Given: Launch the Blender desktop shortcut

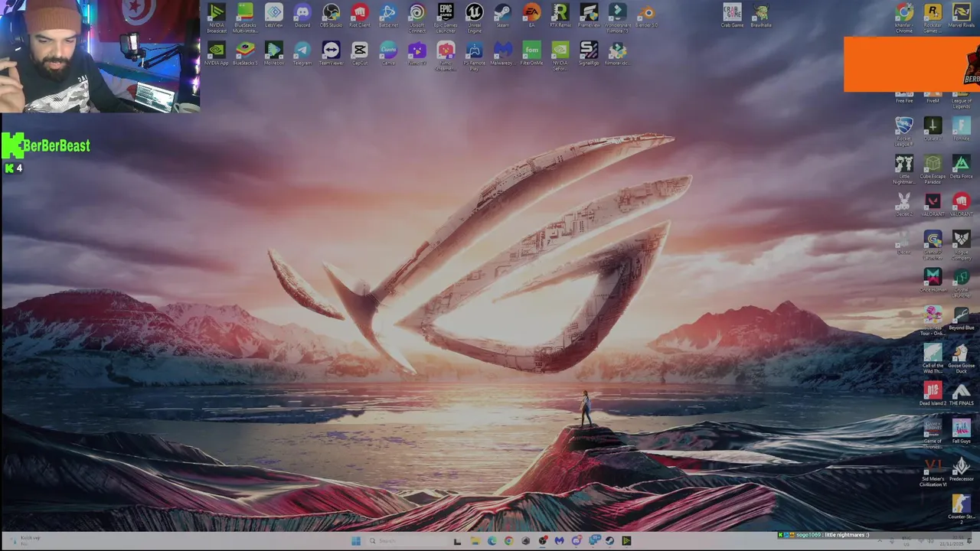Looking at the screenshot, I should pyautogui.click(x=647, y=16).
